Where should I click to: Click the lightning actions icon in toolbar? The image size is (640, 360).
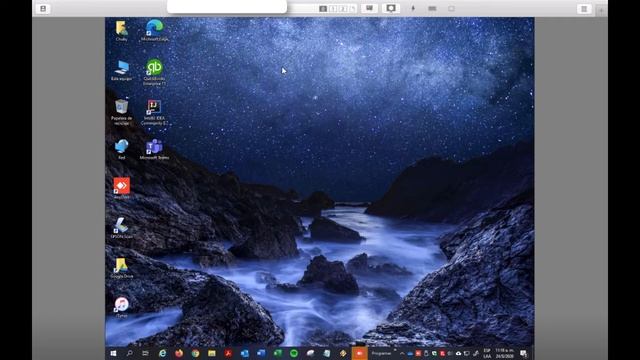tap(413, 8)
